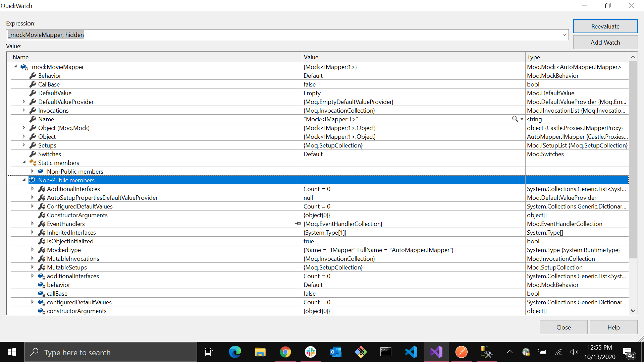Screen dimensions: 644x362
Task: Collapse the selected Non-Public members node
Action: click(24, 180)
